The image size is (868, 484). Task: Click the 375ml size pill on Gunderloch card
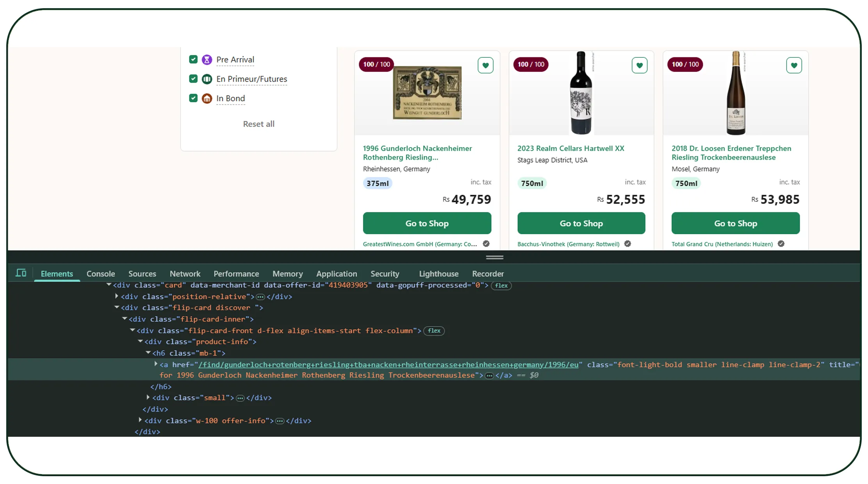(378, 183)
